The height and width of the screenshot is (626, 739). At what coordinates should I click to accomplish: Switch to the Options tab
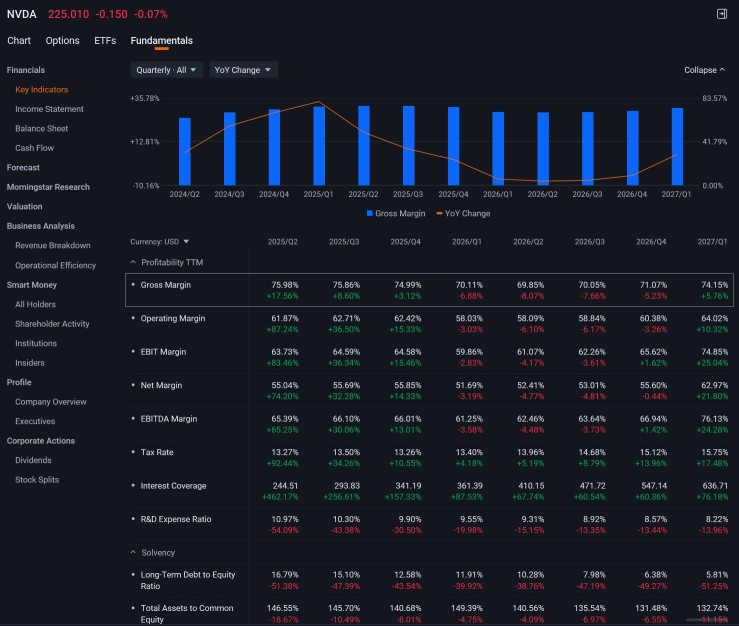click(62, 41)
